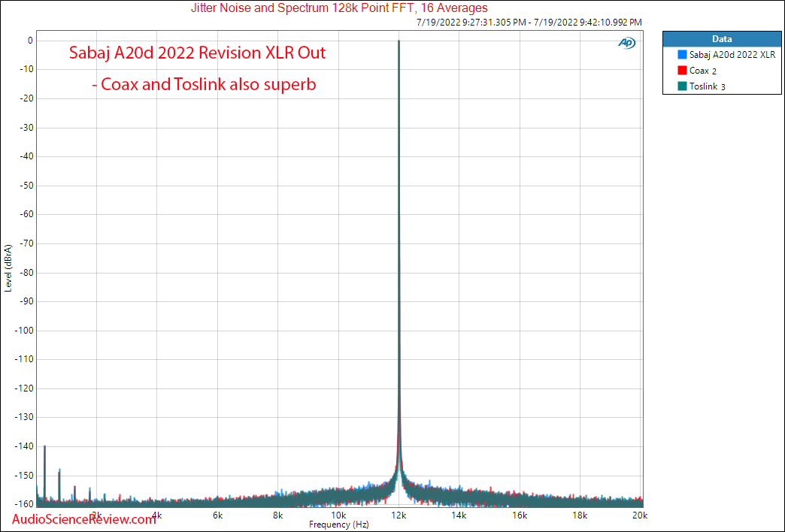Screen dimensions: 785x532
Task: Click the '10k' frequency tick label
Action: (338, 515)
